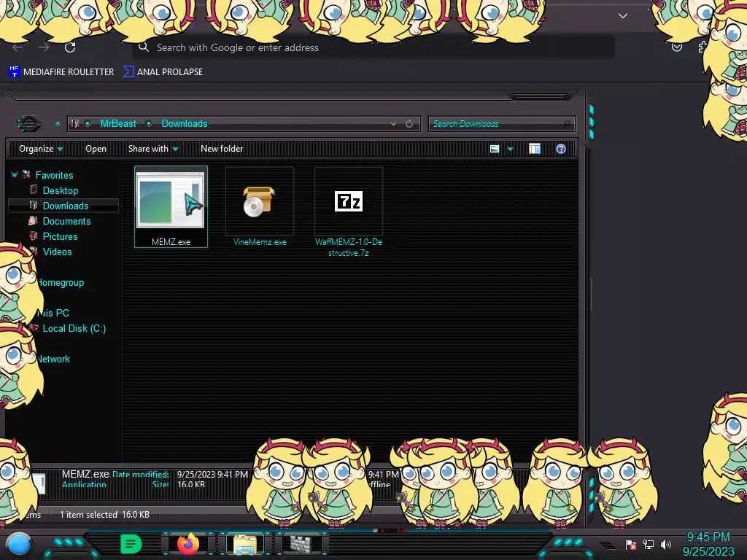
Task: Open Videos in the navigation pane
Action: pos(57,252)
